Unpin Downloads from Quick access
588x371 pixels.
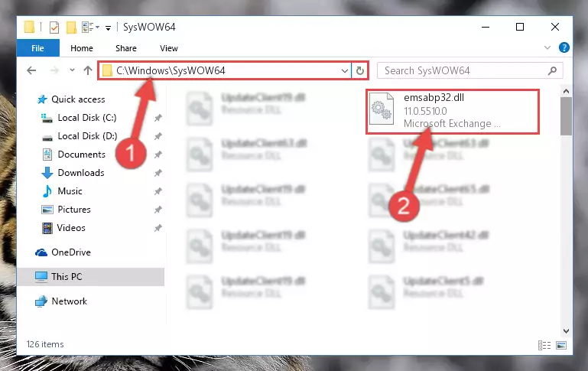click(158, 173)
